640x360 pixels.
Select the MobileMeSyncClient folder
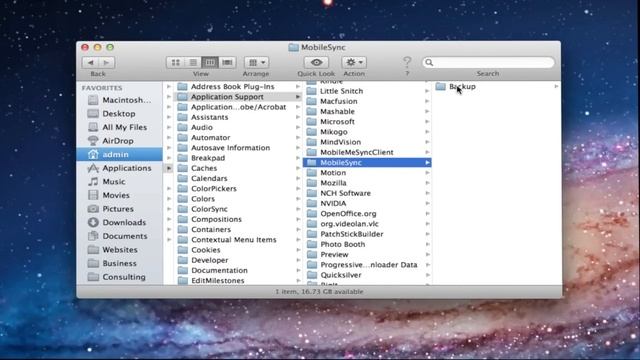pos(367,152)
